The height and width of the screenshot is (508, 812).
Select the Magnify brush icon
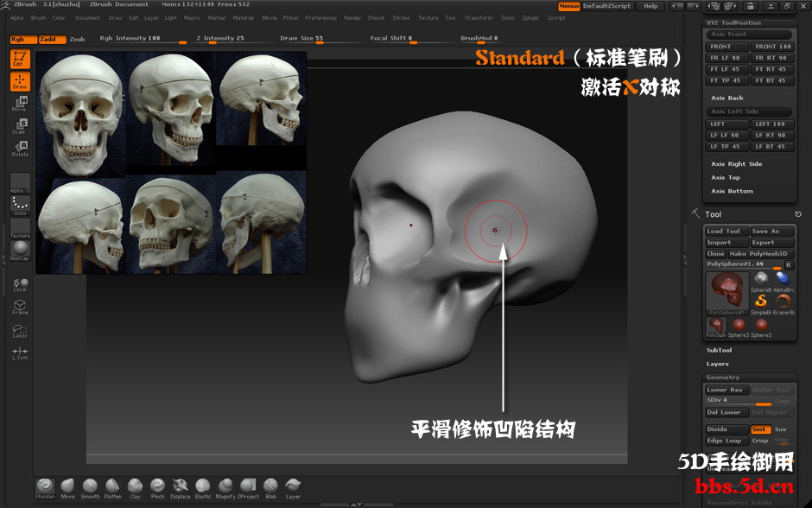click(225, 489)
